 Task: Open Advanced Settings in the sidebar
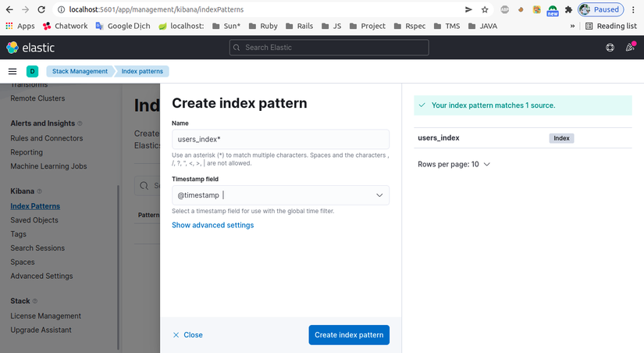coord(41,276)
